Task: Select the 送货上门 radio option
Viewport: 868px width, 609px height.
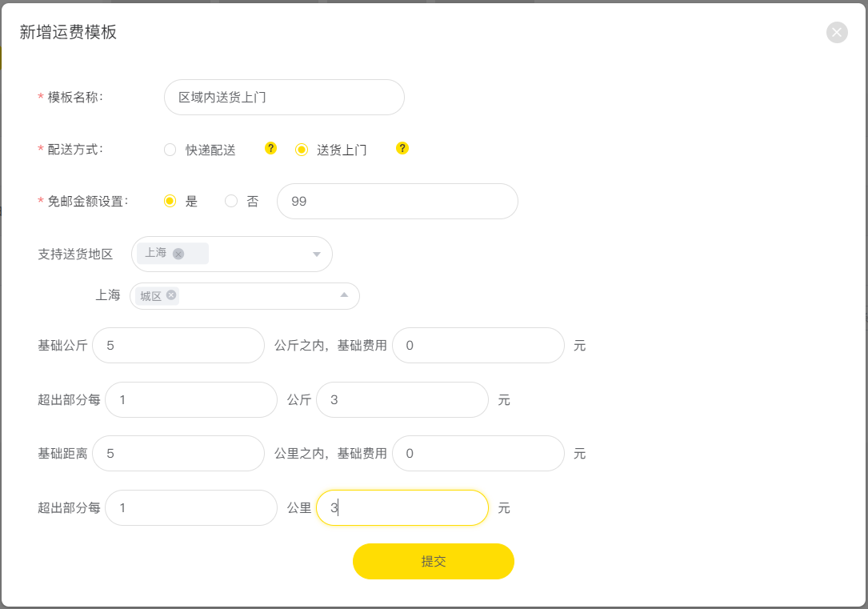Action: 301,150
